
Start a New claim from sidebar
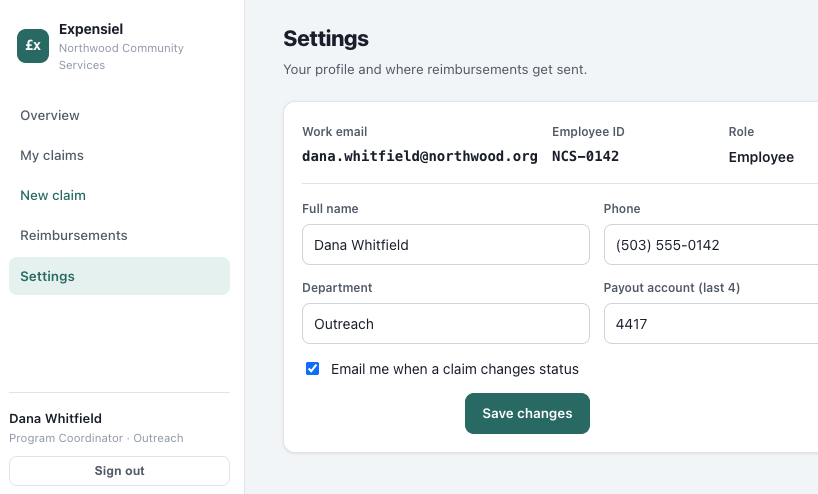pyautogui.click(x=119, y=195)
